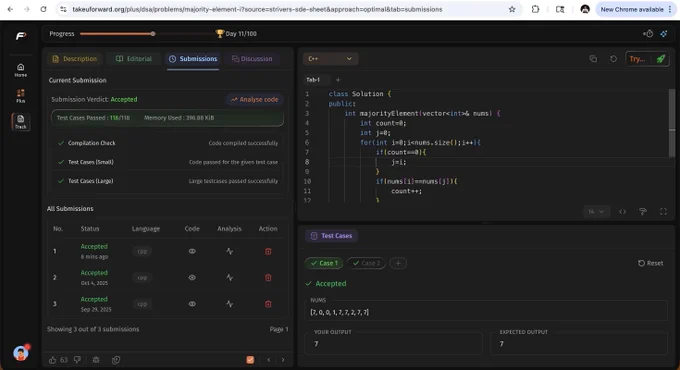Click Test Cases (Large) check row
680x370 pixels.
(167, 181)
